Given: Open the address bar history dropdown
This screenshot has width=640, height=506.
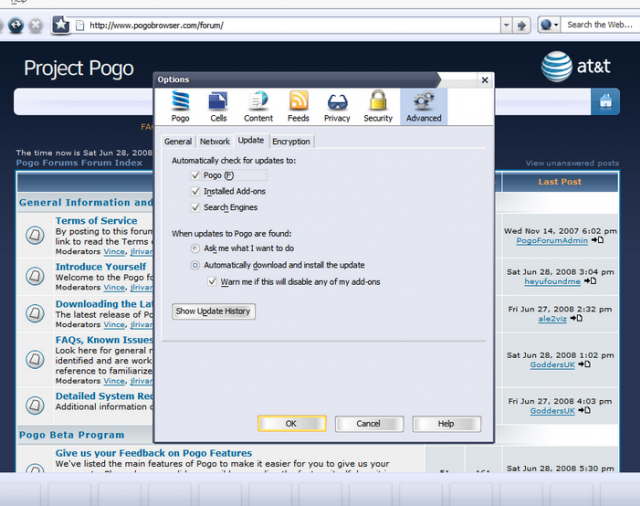Looking at the screenshot, I should coord(506,25).
